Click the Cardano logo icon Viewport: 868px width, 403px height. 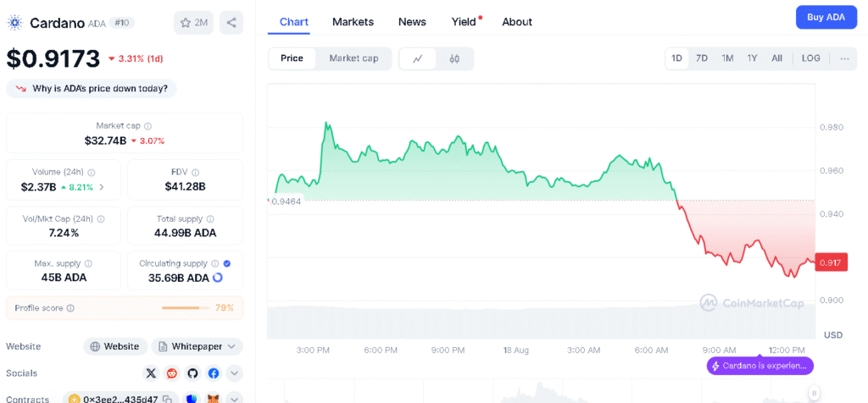click(14, 23)
